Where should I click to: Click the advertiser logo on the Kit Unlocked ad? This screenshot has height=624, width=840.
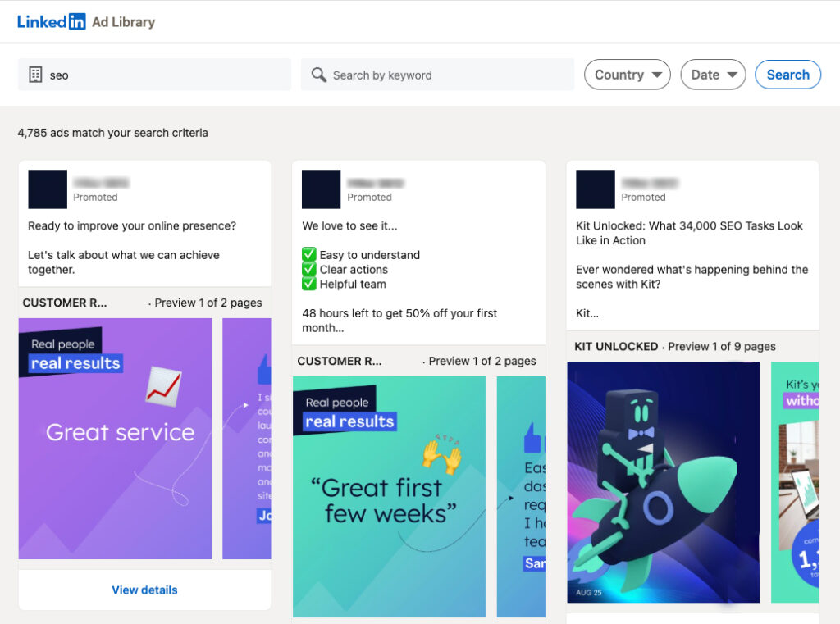(595, 189)
